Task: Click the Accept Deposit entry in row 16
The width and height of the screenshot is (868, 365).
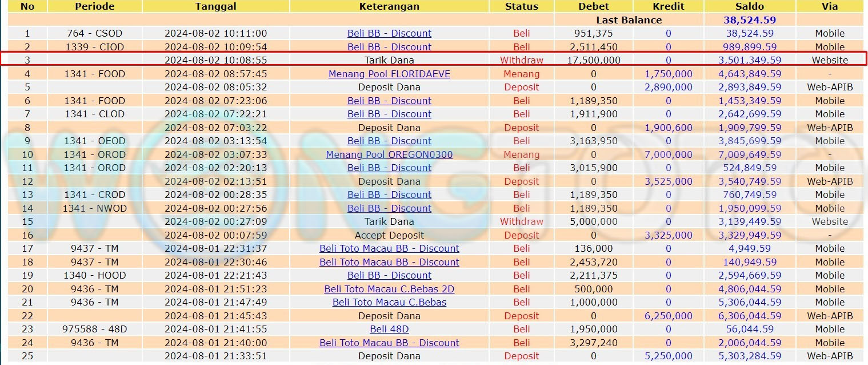Action: click(389, 235)
